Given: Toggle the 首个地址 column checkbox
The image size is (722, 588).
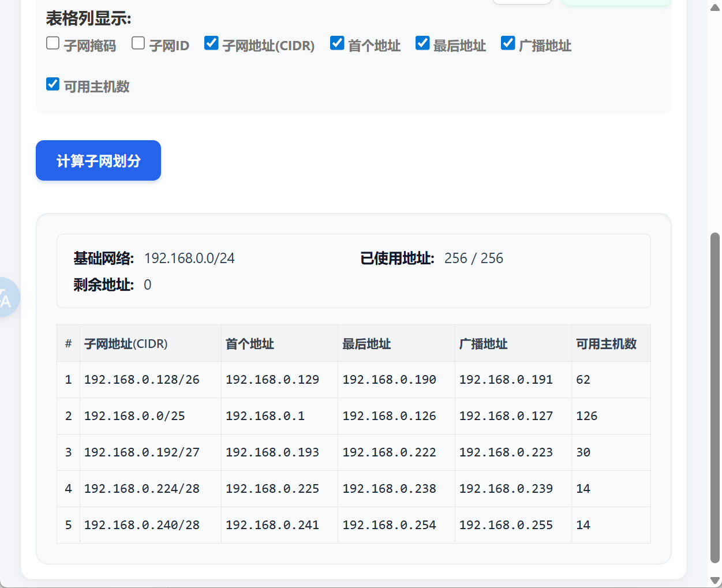Looking at the screenshot, I should pyautogui.click(x=337, y=43).
